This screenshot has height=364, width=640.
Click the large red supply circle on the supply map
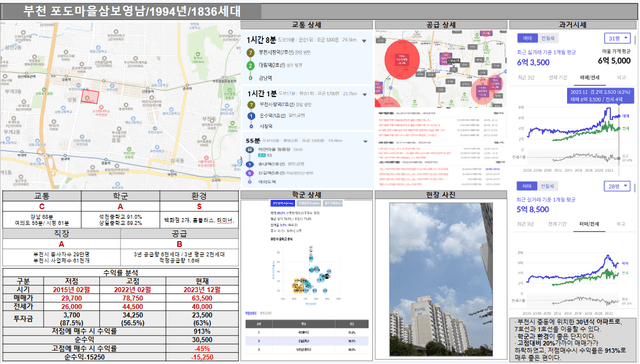402,59
